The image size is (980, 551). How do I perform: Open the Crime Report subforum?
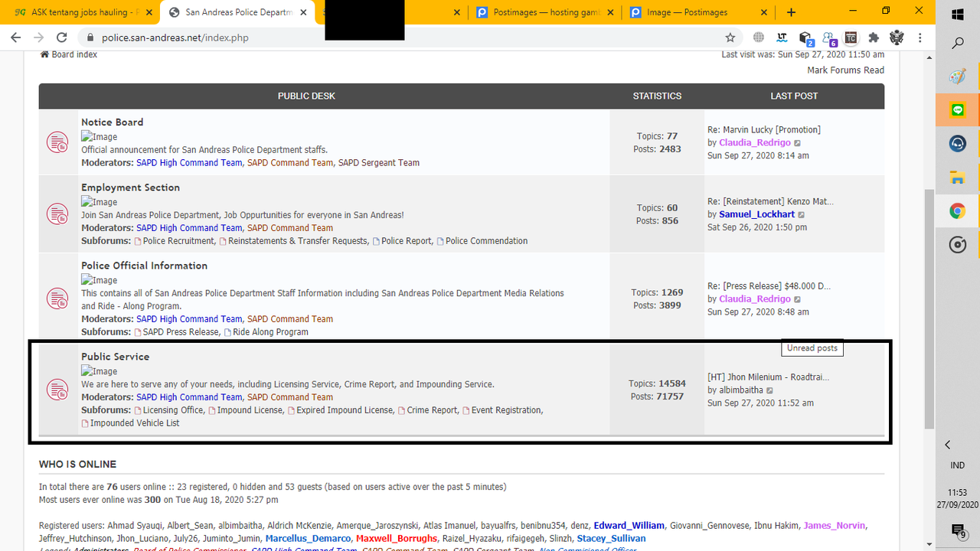[432, 410]
